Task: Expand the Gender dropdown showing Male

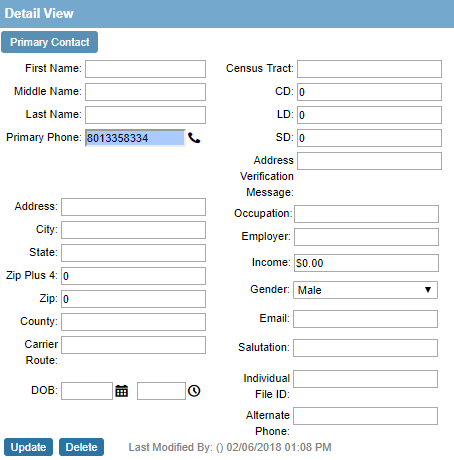Action: (365, 290)
